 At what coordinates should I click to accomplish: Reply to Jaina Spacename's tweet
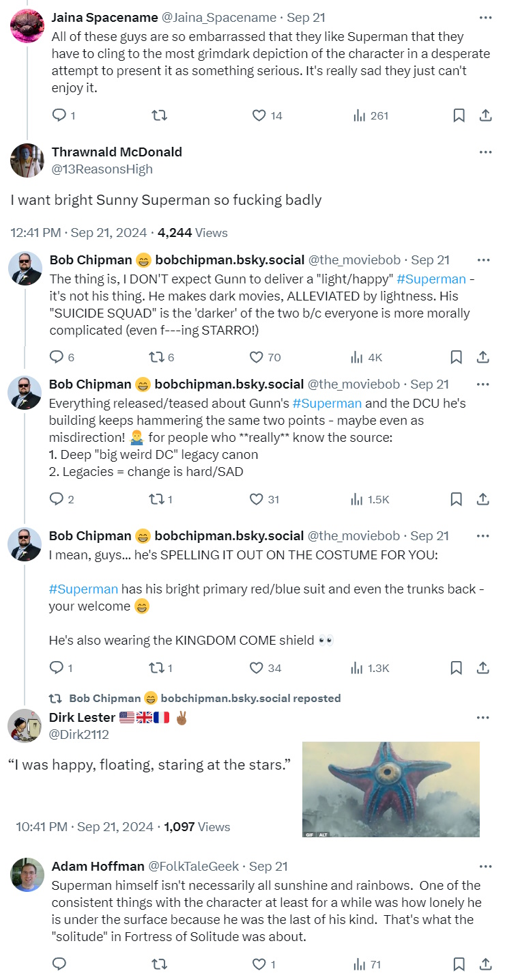(x=59, y=115)
